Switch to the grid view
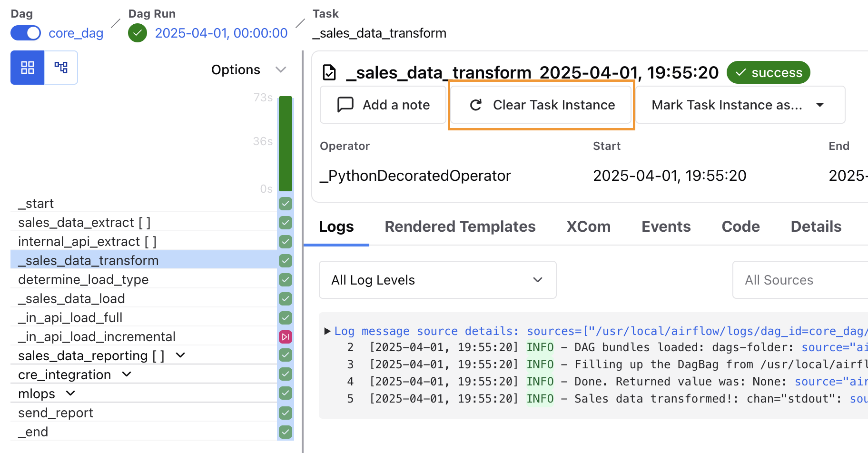The image size is (868, 453). pos(27,68)
